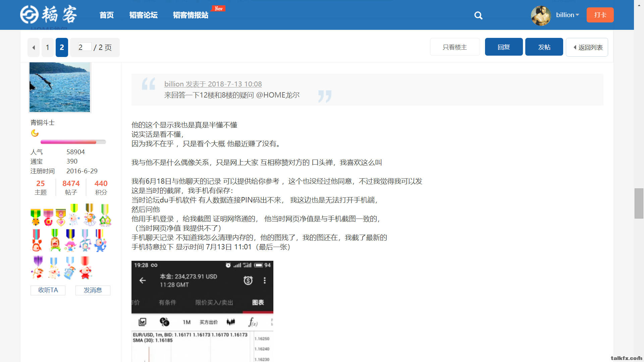Click the 发帖 new post button
644x362 pixels.
[544, 47]
